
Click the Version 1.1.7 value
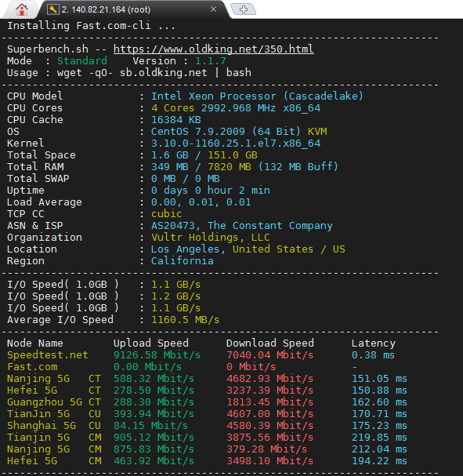point(210,60)
